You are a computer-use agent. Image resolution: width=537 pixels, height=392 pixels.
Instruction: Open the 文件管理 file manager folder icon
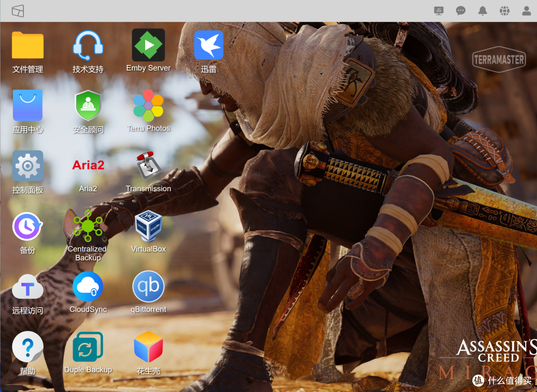click(x=27, y=46)
